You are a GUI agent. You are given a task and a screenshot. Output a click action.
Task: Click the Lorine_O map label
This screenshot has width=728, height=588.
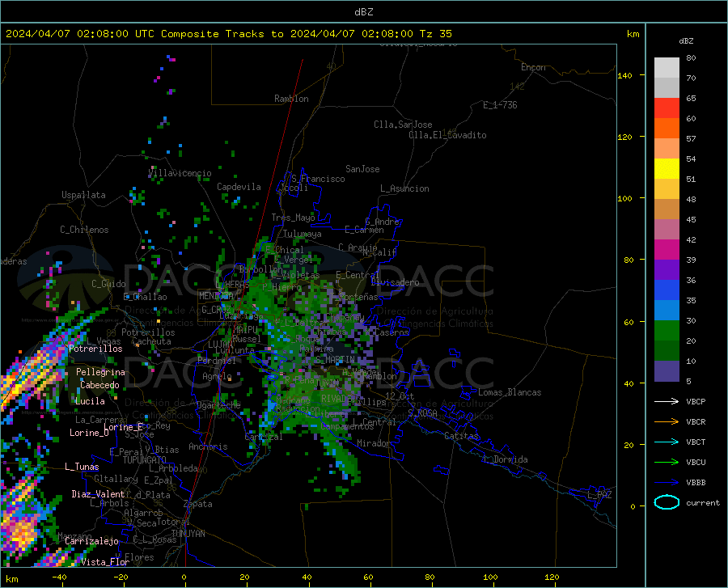point(89,433)
